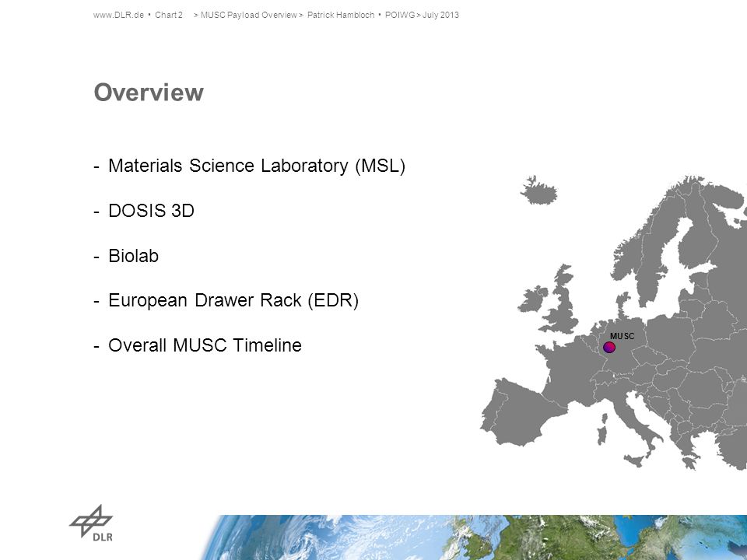Click 'Patrick Hambloch' in the header
The width and height of the screenshot is (747, 560).
[341, 15]
